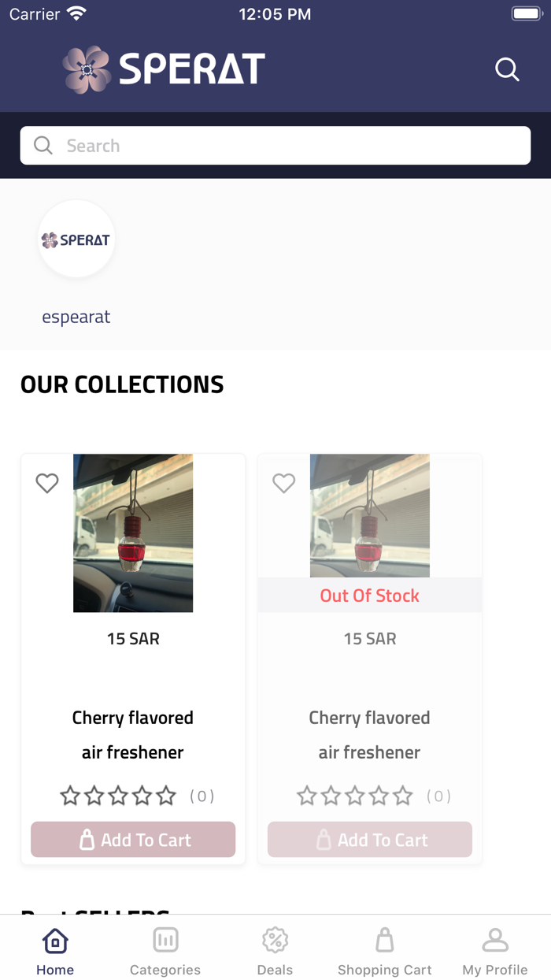
Task: Click the espearat store avatar image
Action: [x=76, y=239]
